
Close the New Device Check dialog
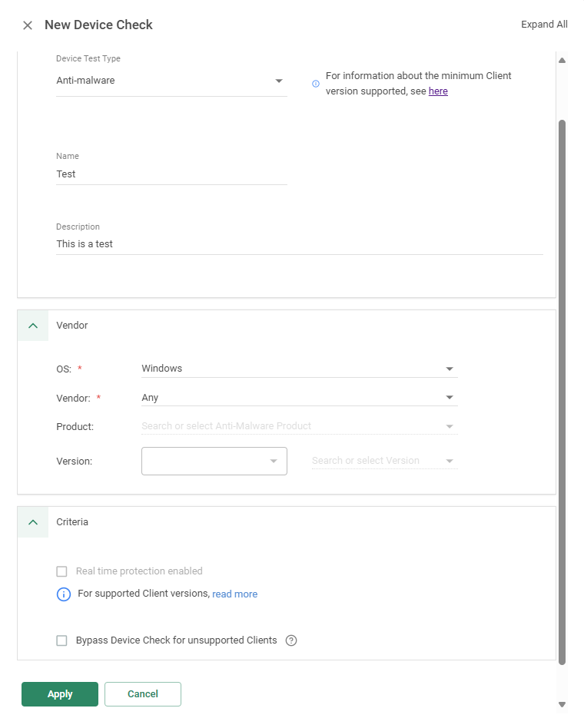(27, 25)
